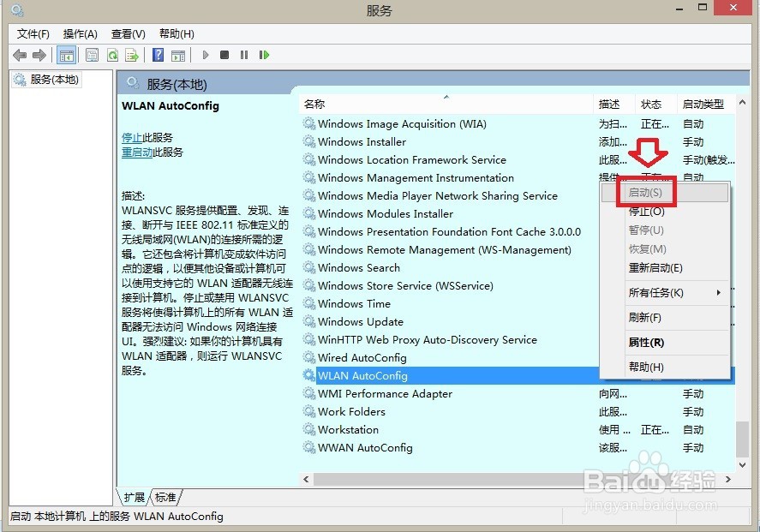Select WMI Performance Adapter row
The height and width of the screenshot is (532, 760).
[518, 393]
